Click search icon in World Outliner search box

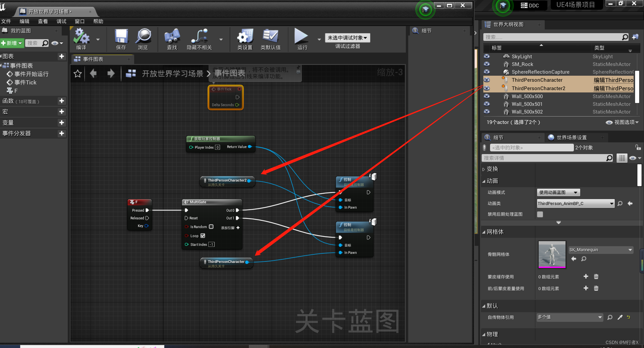pos(625,37)
